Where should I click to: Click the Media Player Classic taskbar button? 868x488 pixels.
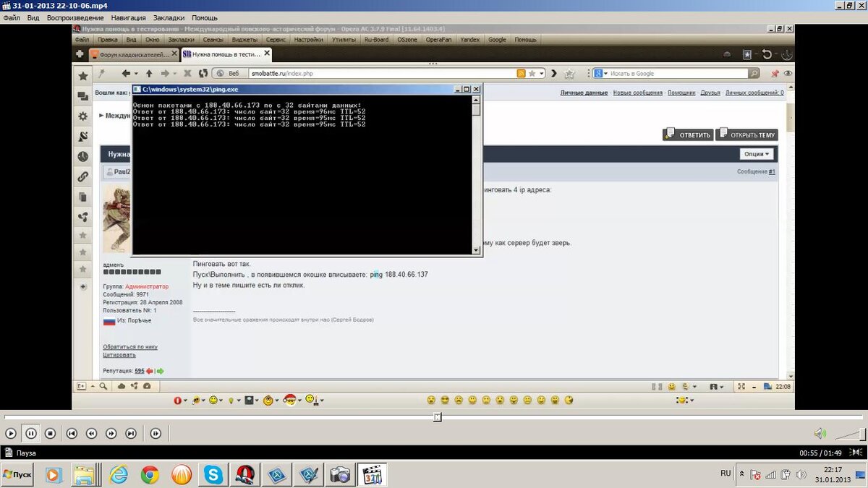pyautogui.click(x=372, y=475)
